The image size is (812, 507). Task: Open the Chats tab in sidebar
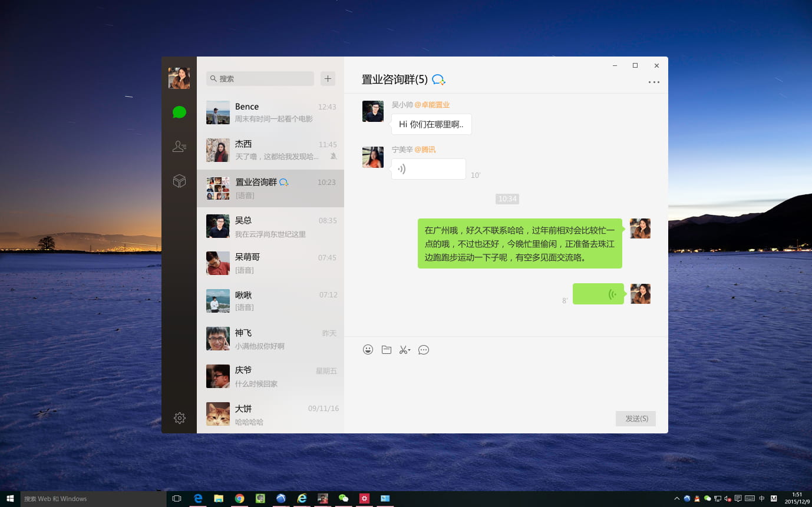[x=179, y=112]
